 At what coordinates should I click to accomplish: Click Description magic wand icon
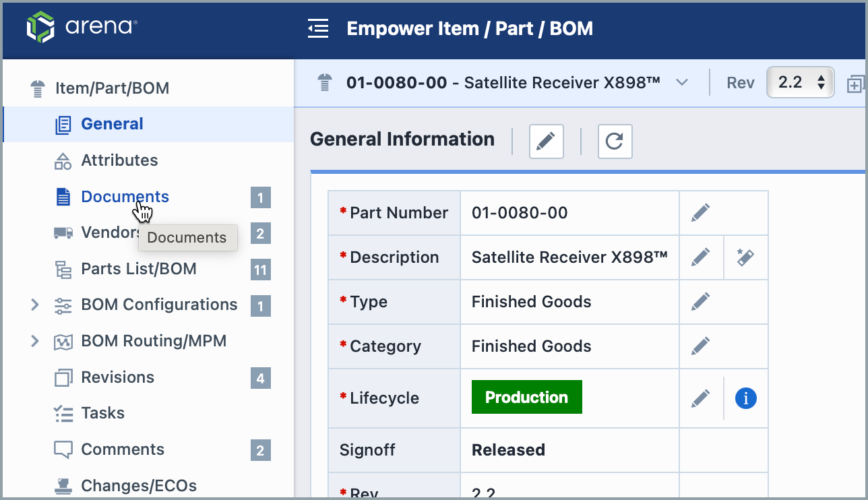pos(745,257)
